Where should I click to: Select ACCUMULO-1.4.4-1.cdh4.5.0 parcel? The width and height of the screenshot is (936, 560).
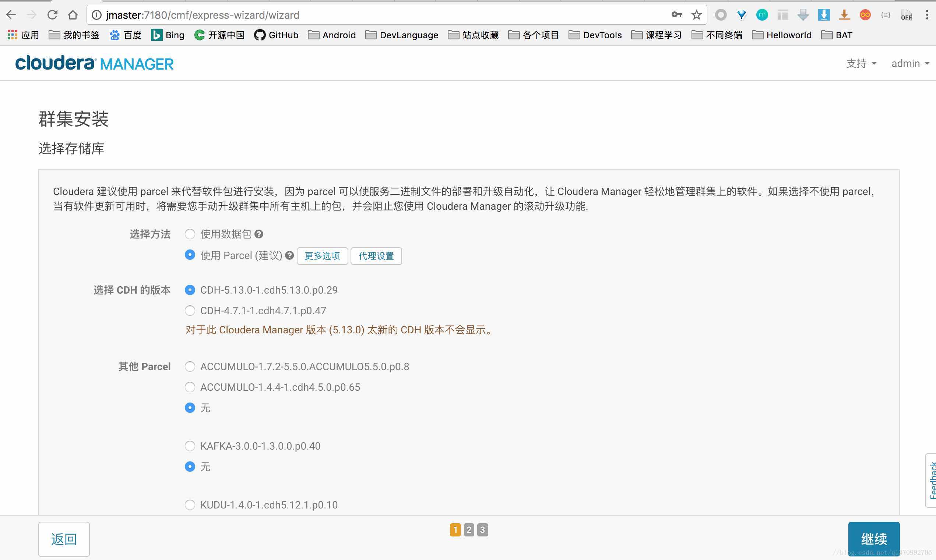pyautogui.click(x=190, y=387)
